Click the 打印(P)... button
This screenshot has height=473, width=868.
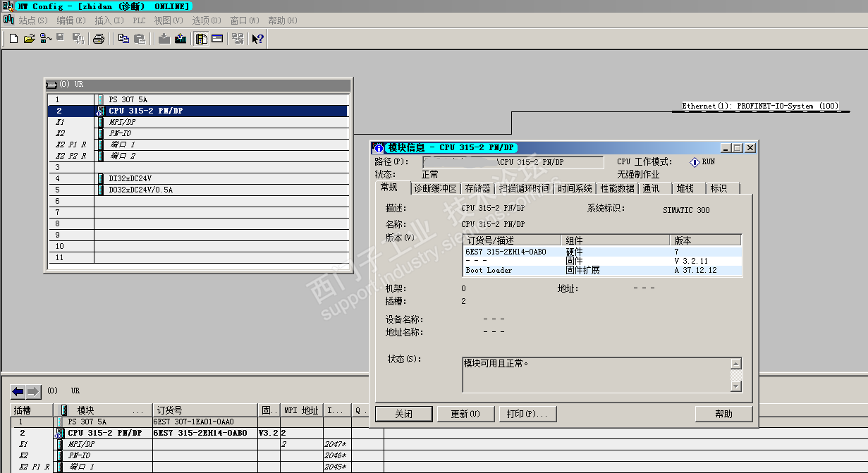pyautogui.click(x=527, y=414)
